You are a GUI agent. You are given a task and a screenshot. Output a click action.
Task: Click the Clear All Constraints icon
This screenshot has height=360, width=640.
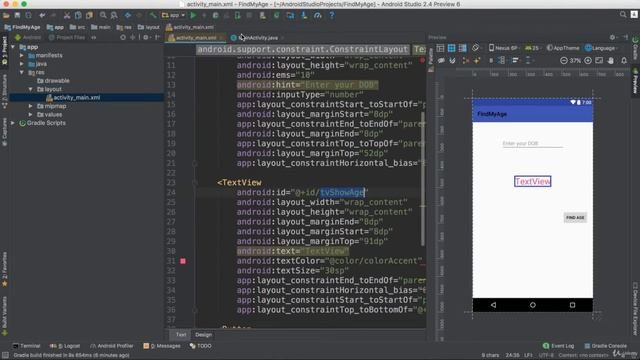click(466, 60)
